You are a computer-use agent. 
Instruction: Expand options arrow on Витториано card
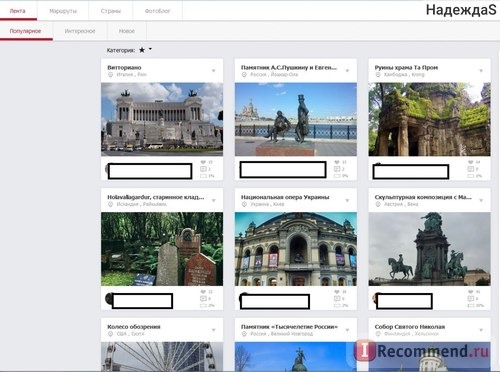[x=214, y=71]
